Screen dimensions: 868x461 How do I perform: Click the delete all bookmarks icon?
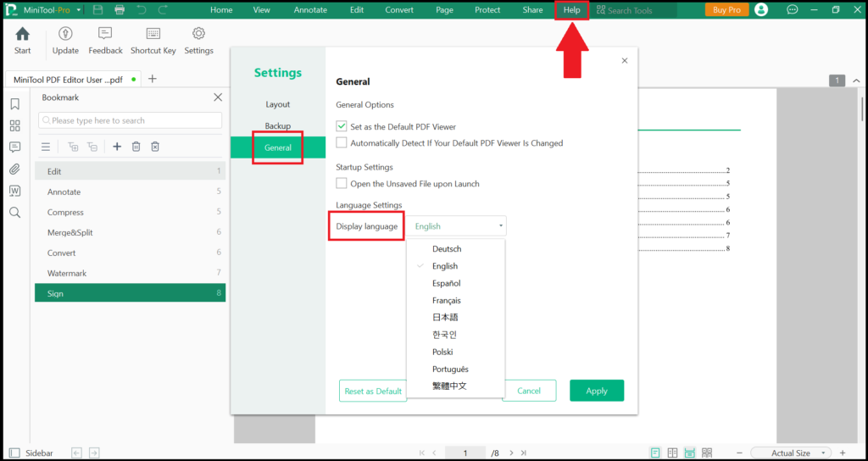(x=156, y=147)
